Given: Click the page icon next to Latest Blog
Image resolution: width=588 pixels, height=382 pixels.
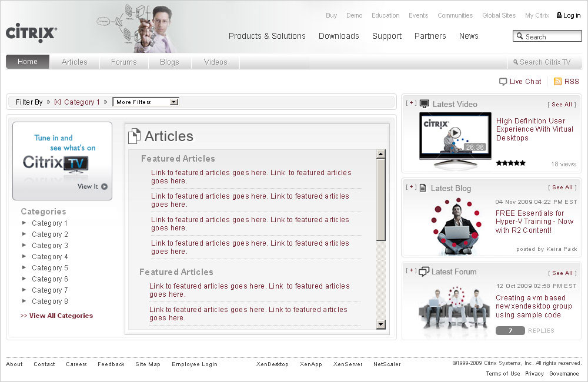Looking at the screenshot, I should pyautogui.click(x=423, y=188).
